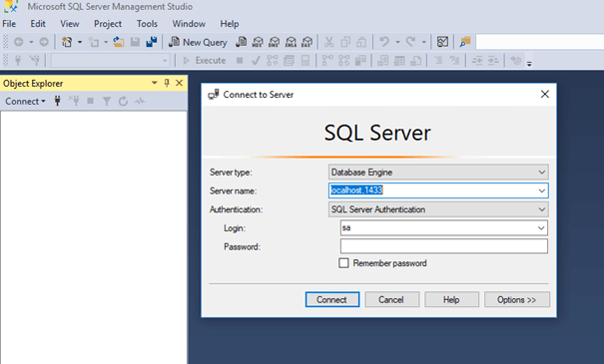The image size is (604, 364).
Task: Expand the Server name dropdown arrow
Action: coord(541,190)
